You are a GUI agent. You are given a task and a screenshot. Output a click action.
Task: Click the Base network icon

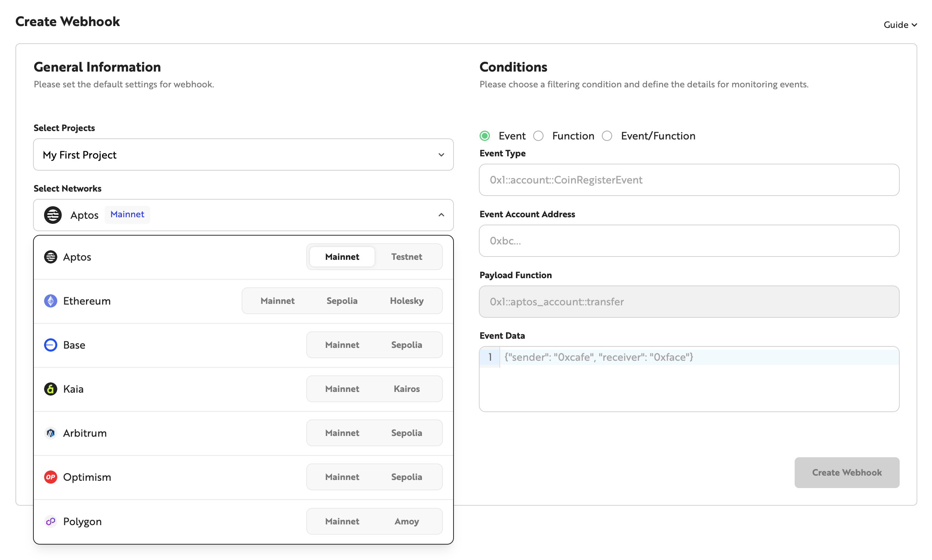51,345
